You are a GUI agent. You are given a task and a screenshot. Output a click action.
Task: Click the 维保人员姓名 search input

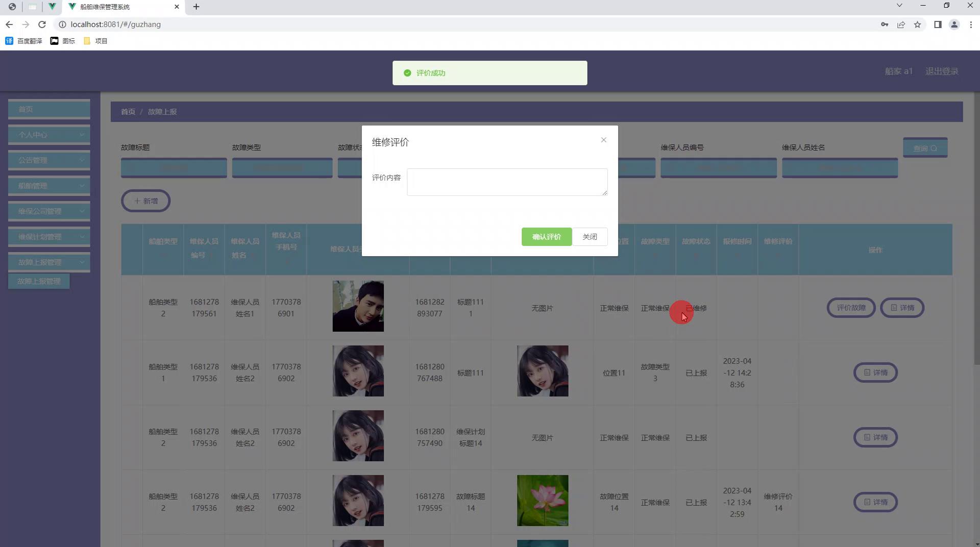pyautogui.click(x=840, y=168)
